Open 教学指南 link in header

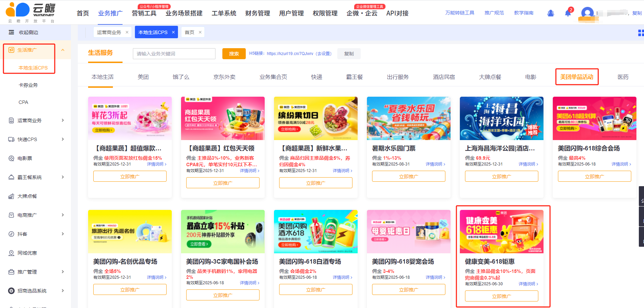click(x=524, y=13)
